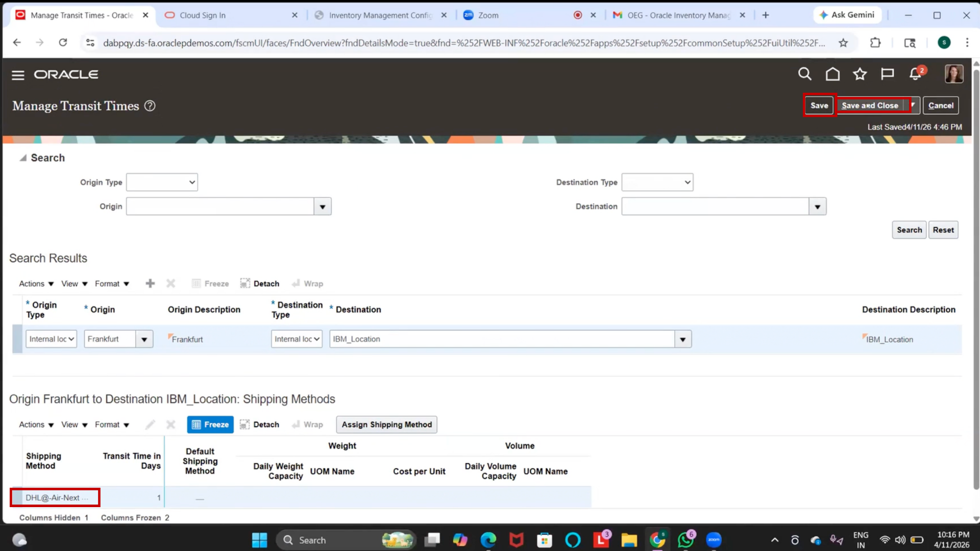Click the page vertical scrollbar

tap(976, 281)
